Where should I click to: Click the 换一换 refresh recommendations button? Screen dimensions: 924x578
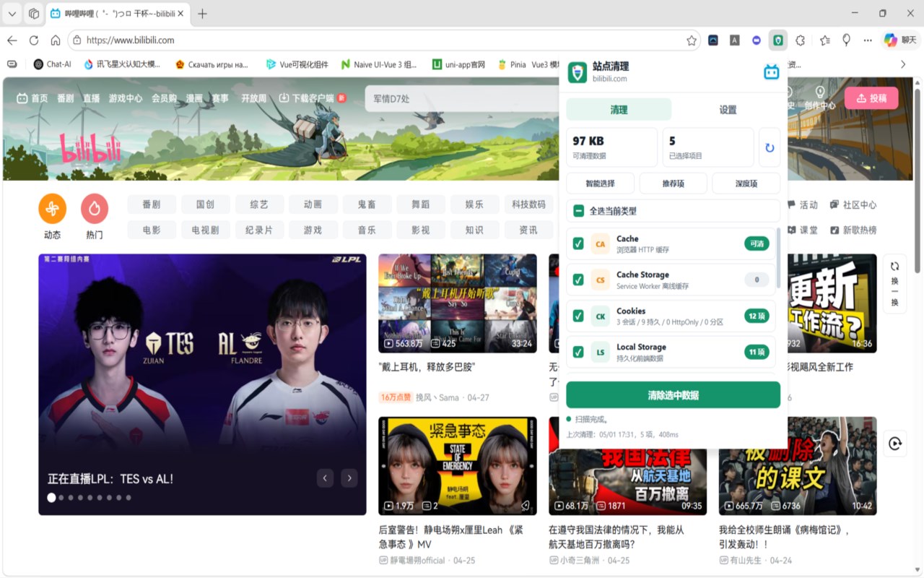coord(895,283)
